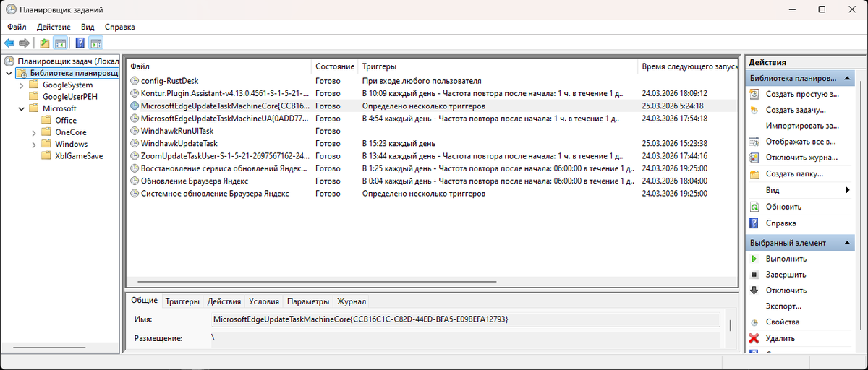The image size is (868, 370).
Task: Open the Вид menu in menu bar
Action: [88, 27]
